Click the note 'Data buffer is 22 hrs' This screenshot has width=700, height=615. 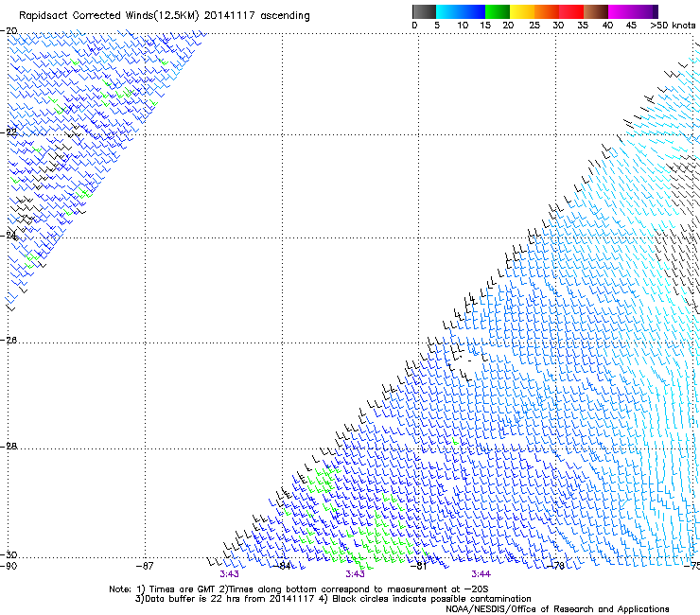(192, 599)
